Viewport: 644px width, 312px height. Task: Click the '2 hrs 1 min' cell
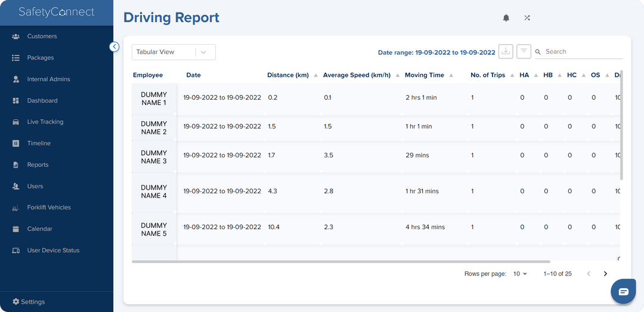click(421, 98)
